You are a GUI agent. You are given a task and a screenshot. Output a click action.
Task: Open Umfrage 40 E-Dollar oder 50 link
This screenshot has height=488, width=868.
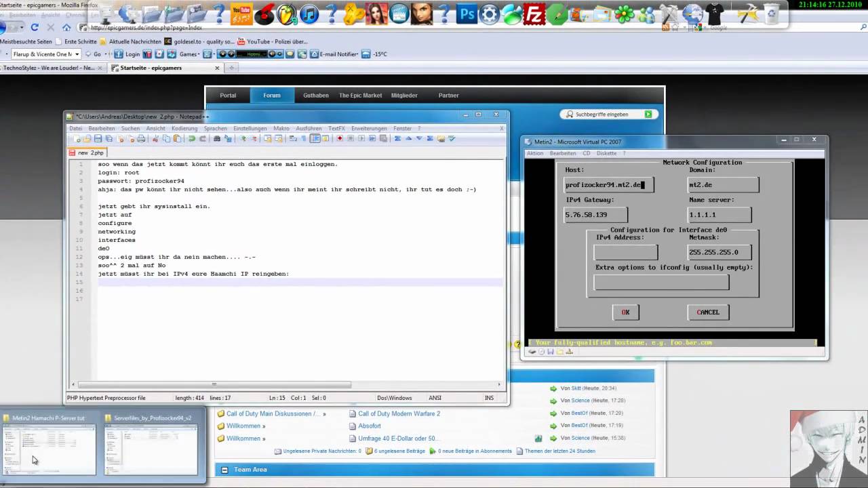[397, 439]
